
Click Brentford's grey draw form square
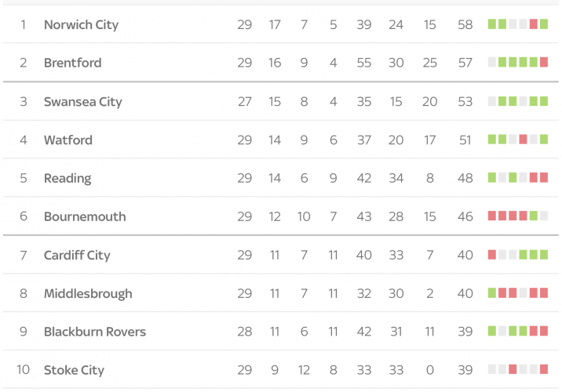tap(492, 63)
